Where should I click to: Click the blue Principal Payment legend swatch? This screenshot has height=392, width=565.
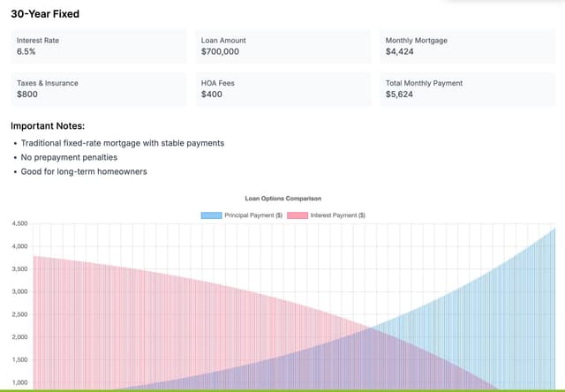[211, 215]
